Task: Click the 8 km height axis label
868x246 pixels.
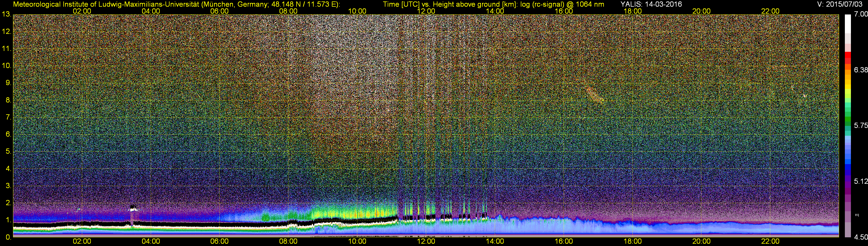Action: (x=8, y=100)
